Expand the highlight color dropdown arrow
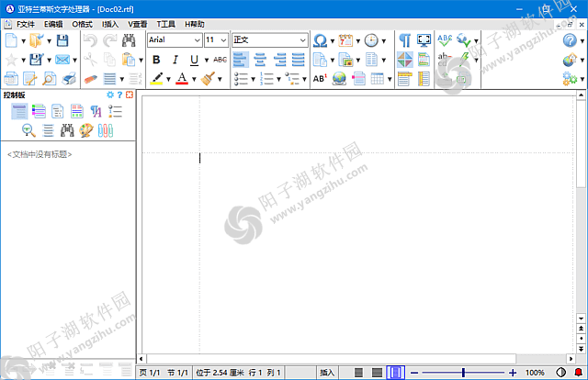Image resolution: width=588 pixels, height=380 pixels. click(x=168, y=79)
